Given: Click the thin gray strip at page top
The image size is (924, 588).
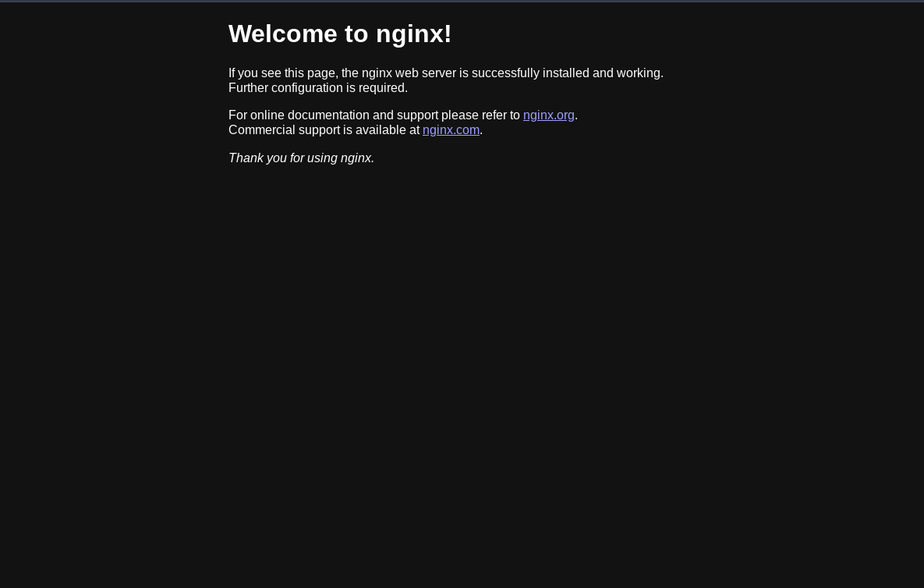Looking at the screenshot, I should [462, 2].
